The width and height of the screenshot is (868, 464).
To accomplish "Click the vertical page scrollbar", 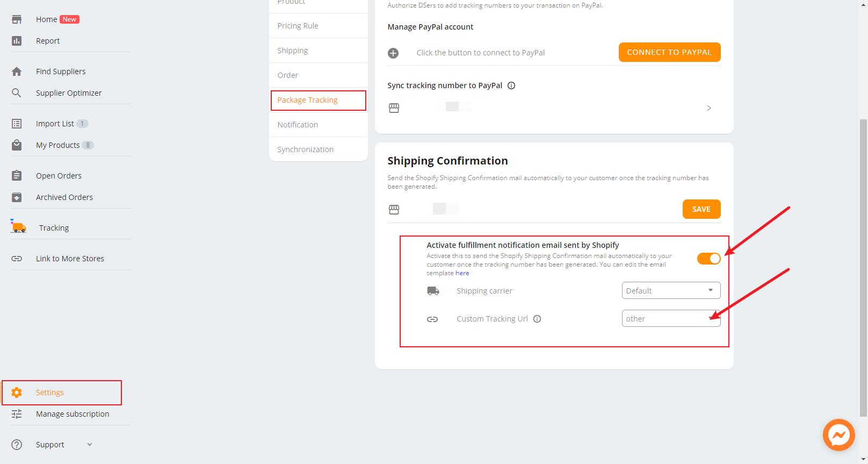I will [x=863, y=268].
